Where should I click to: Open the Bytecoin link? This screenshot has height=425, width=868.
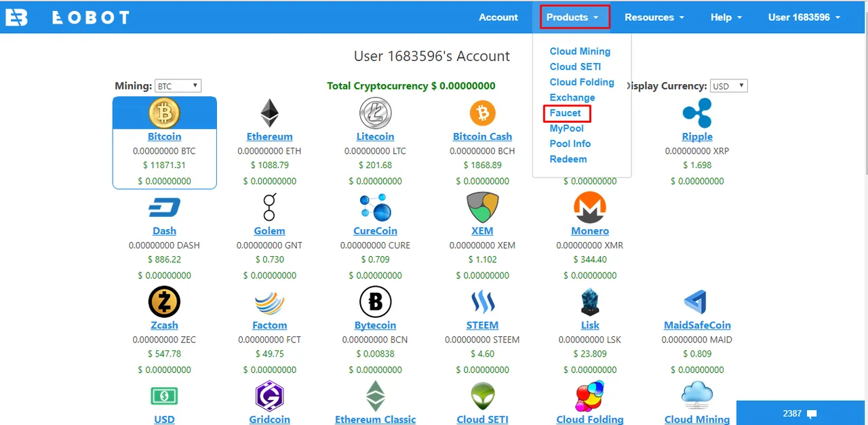coord(375,325)
